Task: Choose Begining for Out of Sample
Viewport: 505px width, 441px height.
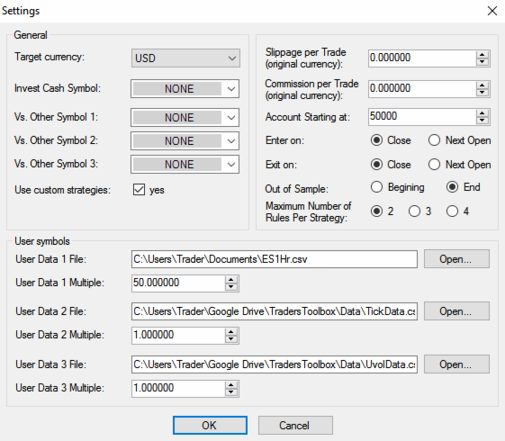Action: [x=377, y=187]
